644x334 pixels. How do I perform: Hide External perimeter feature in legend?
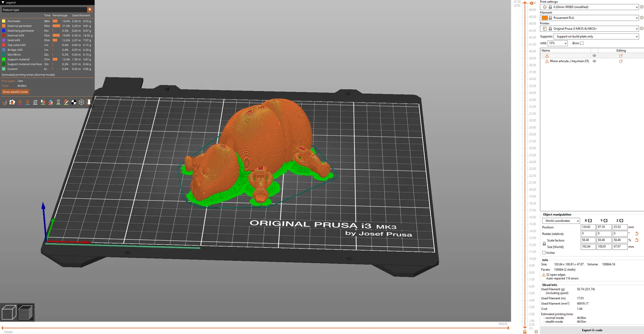pyautogui.click(x=47, y=26)
